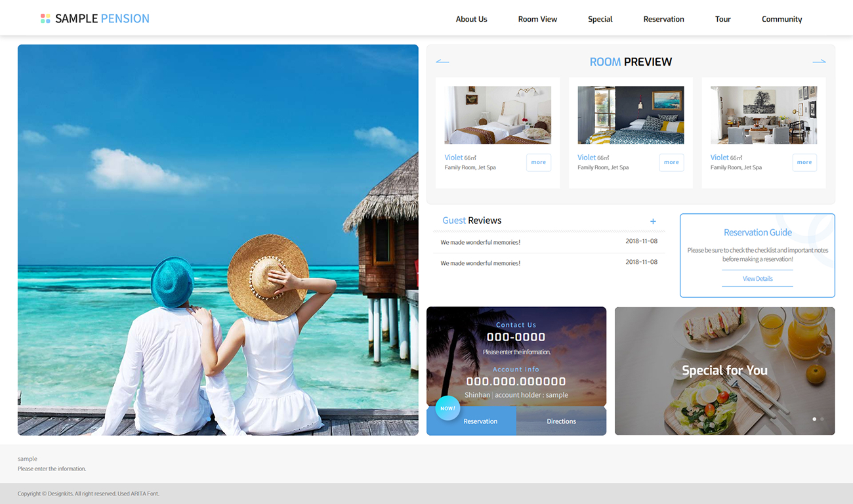
Task: Click the blue Reservation button
Action: [x=480, y=421]
